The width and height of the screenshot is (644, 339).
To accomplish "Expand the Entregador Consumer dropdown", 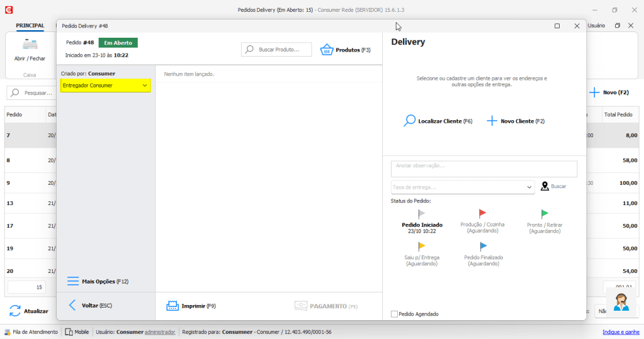I will coord(144,86).
